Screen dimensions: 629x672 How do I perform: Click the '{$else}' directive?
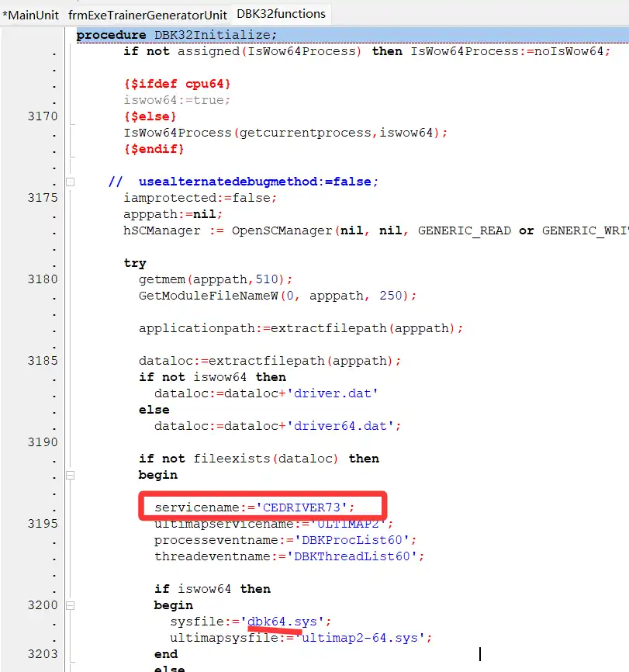[x=150, y=116]
